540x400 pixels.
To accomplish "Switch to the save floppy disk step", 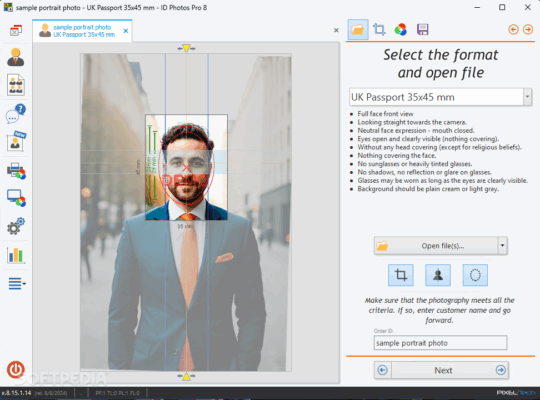I will click(423, 30).
